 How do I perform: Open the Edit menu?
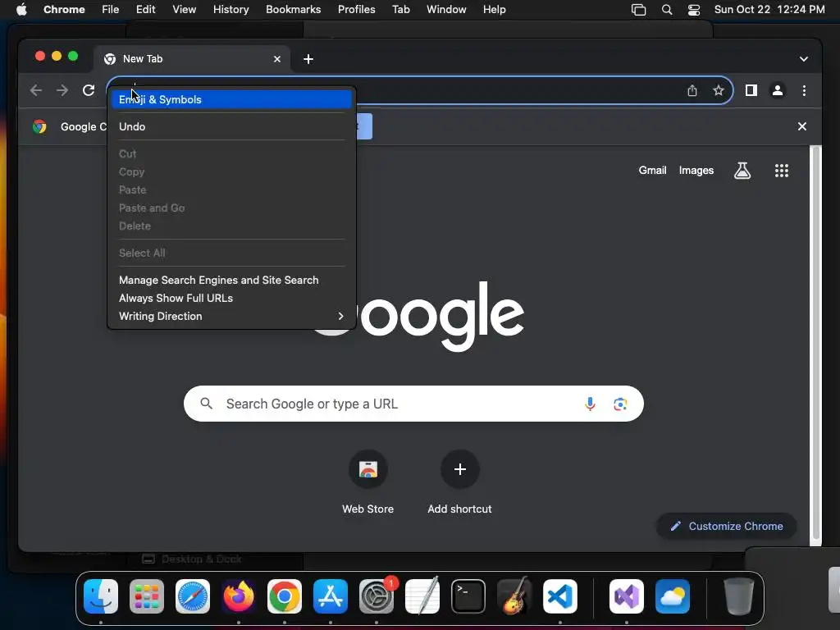(146, 10)
